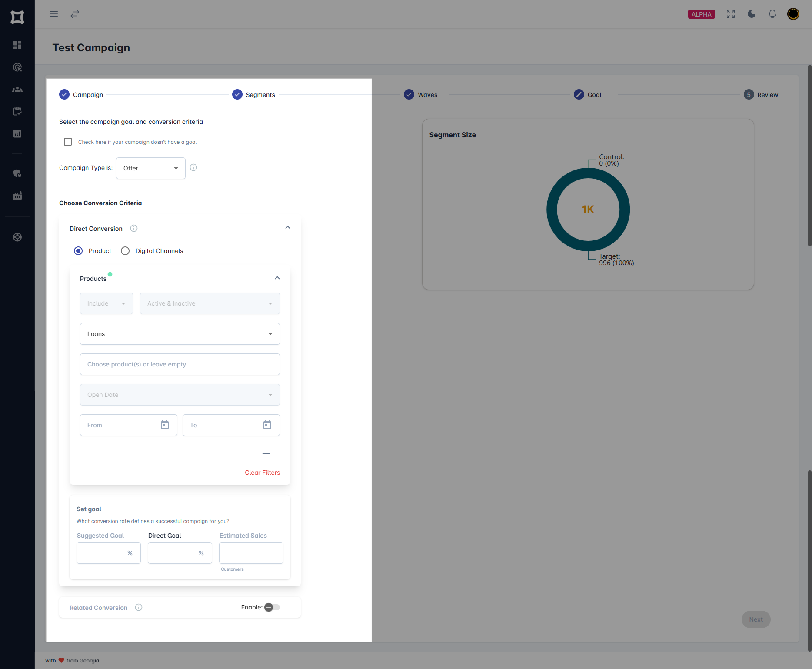Image resolution: width=812 pixels, height=669 pixels.
Task: Select the Product radio button
Action: (78, 251)
